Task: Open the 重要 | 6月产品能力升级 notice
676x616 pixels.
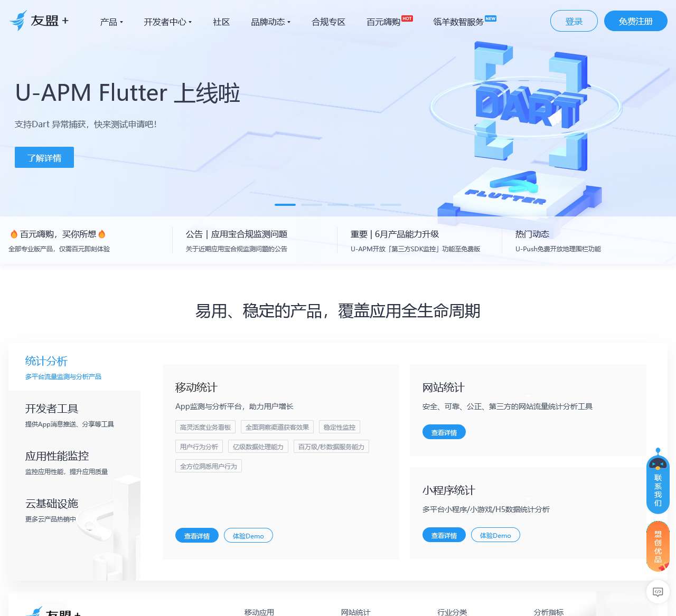Action: (x=416, y=240)
